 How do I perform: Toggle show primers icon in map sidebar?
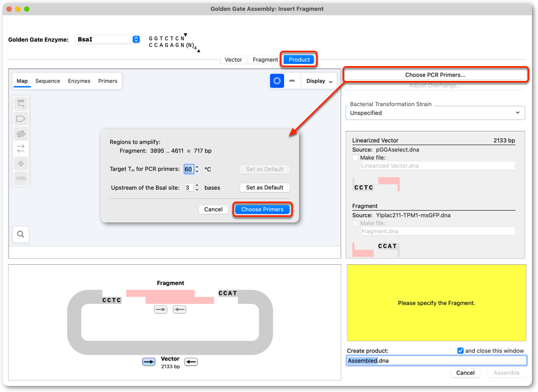(x=21, y=134)
